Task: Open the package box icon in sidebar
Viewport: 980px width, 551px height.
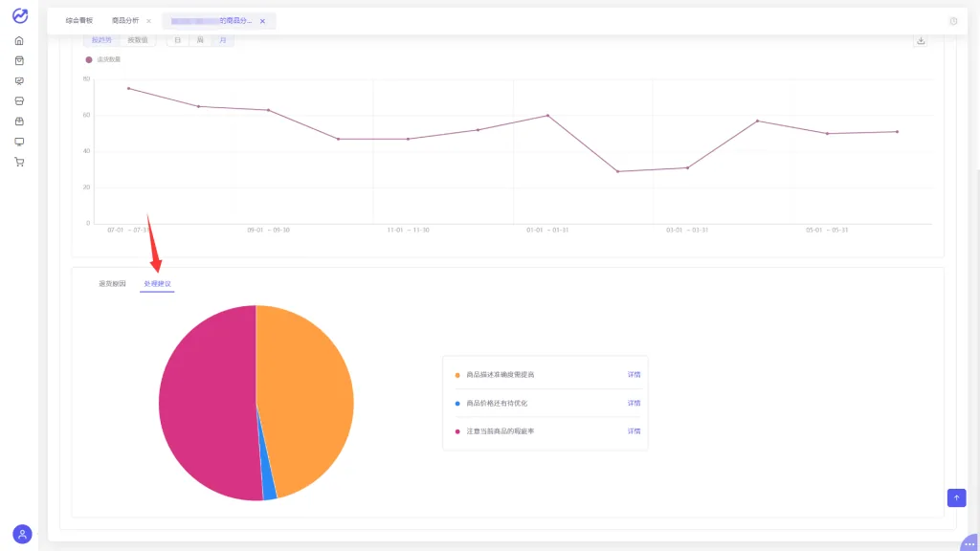Action: click(x=19, y=121)
